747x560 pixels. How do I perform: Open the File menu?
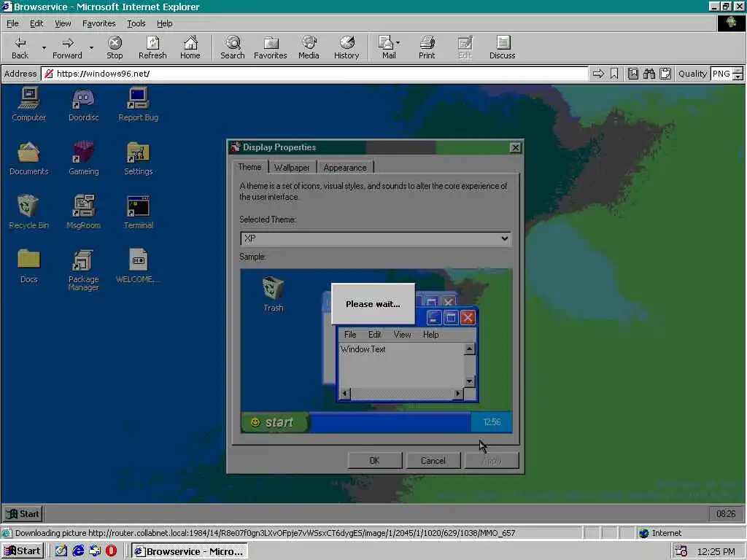12,23
